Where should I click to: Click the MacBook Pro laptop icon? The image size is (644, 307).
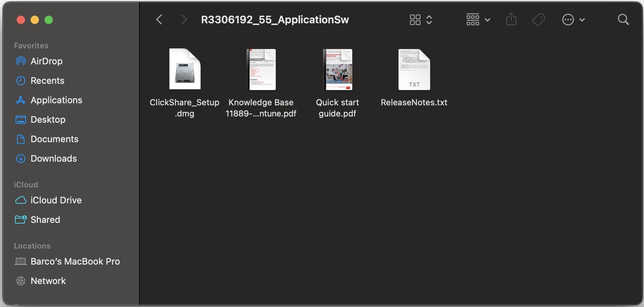(21, 261)
